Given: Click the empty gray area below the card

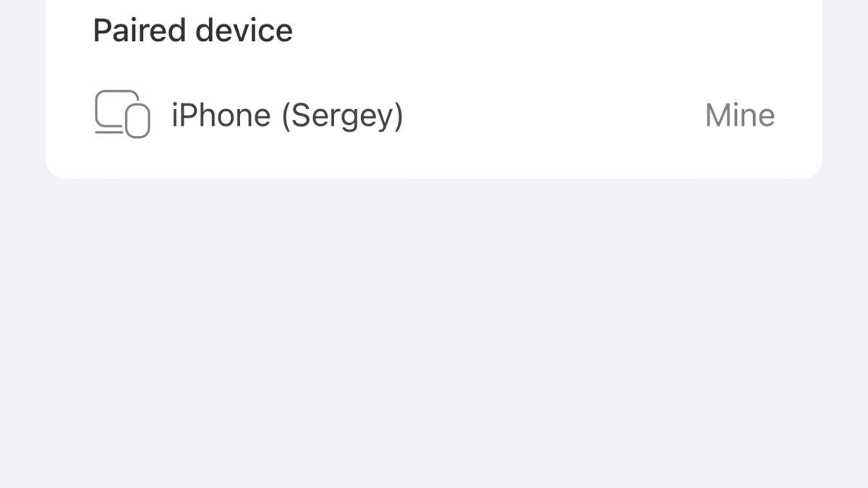Looking at the screenshot, I should tap(434, 325).
